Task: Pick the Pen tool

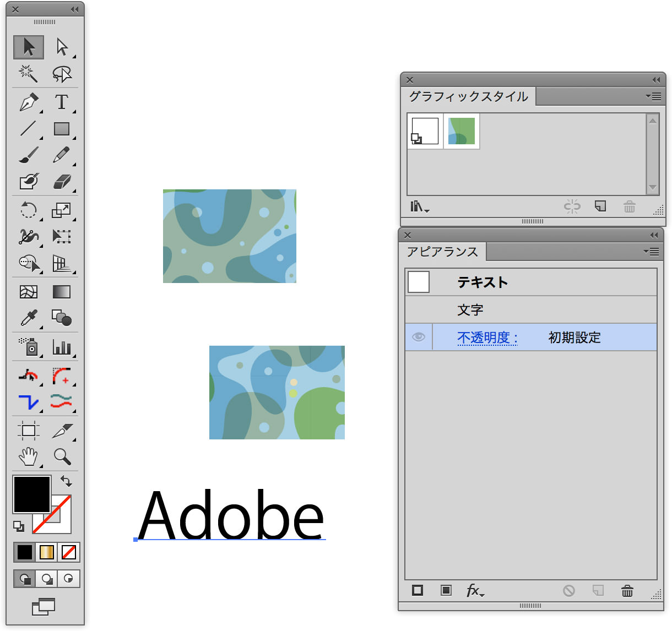Action: tap(29, 102)
